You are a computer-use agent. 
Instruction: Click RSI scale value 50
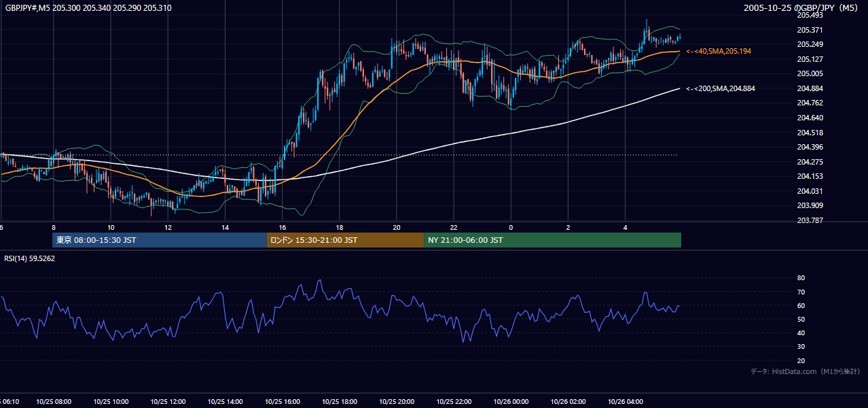(801, 319)
